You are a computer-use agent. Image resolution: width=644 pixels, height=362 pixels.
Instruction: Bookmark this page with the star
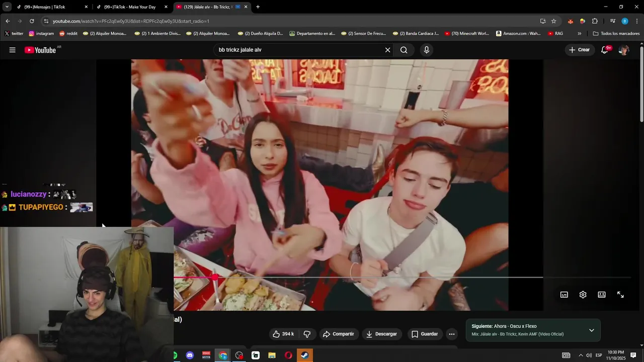point(553,21)
